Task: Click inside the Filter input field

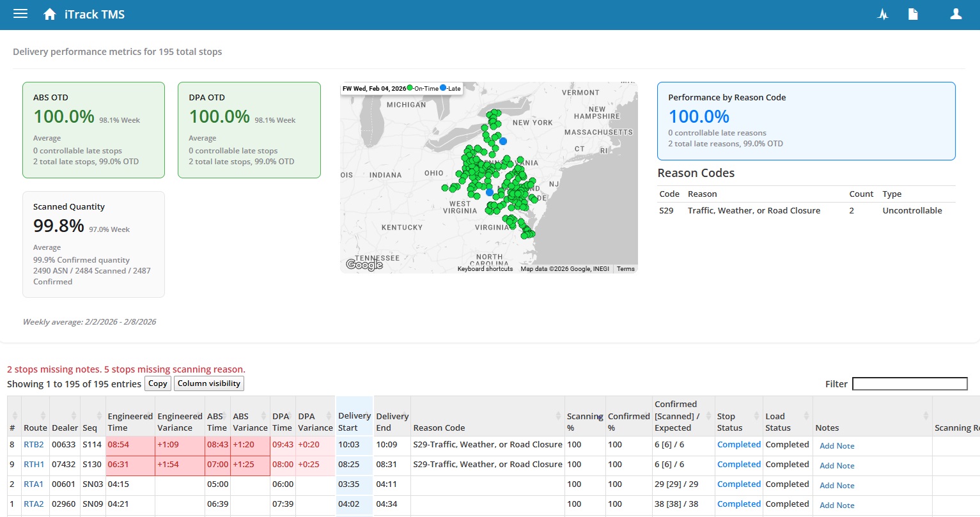Action: (x=910, y=383)
